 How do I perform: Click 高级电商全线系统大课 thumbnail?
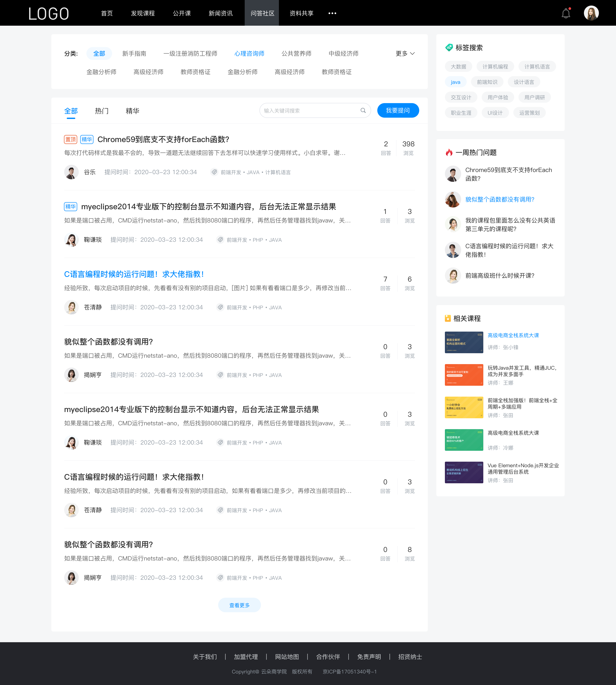pyautogui.click(x=464, y=342)
